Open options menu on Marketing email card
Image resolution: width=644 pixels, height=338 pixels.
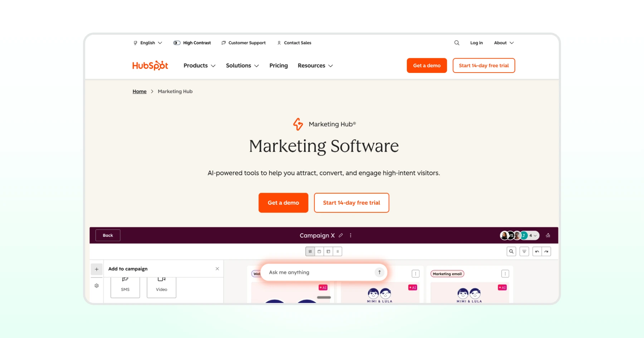505,274
